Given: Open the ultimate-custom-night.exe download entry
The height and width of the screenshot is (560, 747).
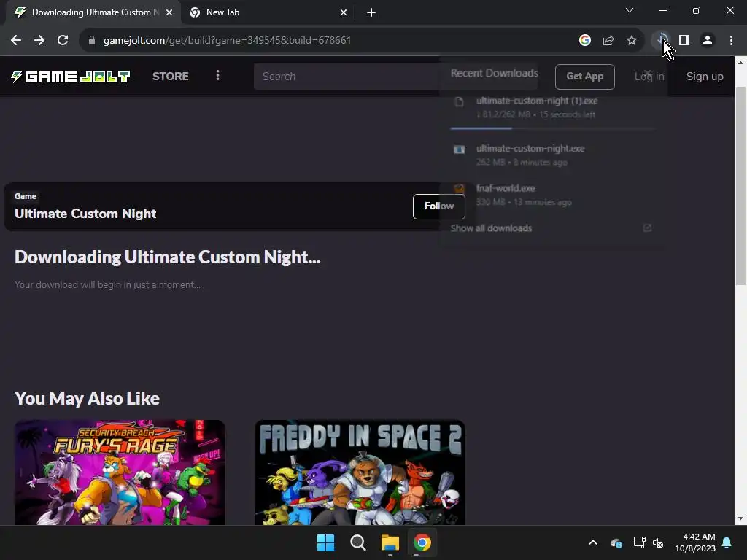Looking at the screenshot, I should pos(553,155).
